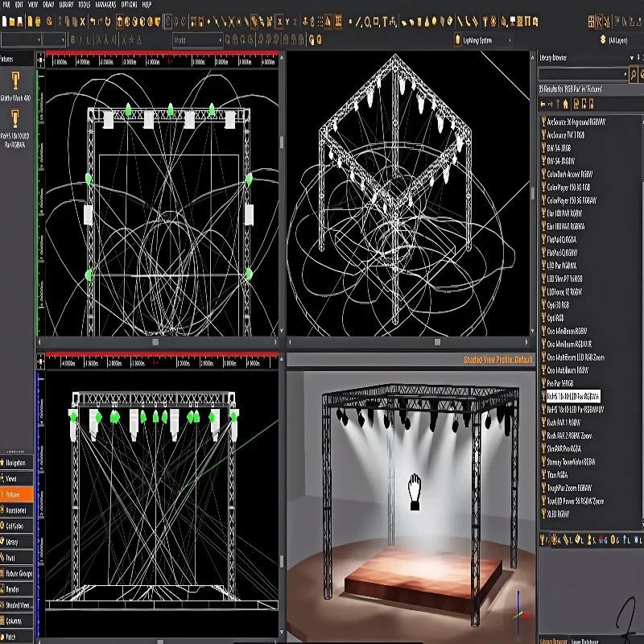Click the Delete X toolbar icon

82,22
